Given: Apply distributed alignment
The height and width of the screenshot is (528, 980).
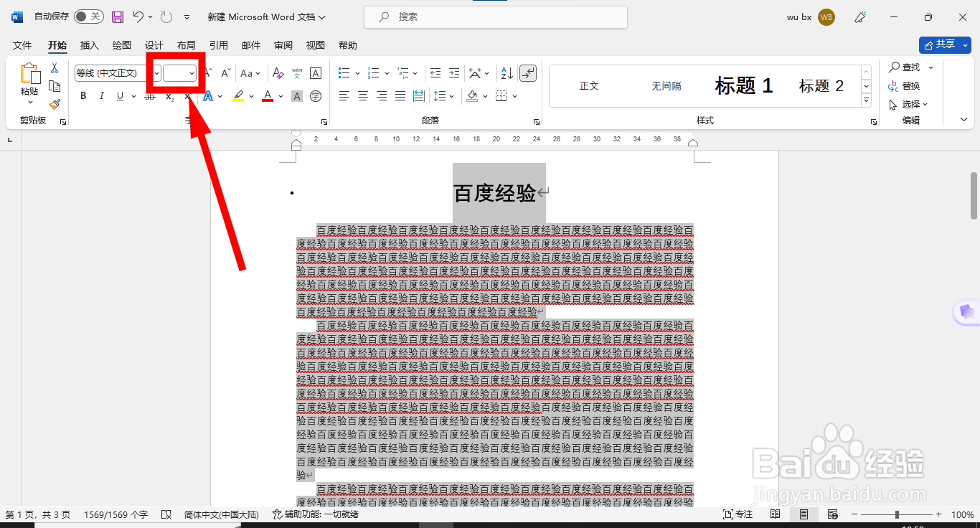Looking at the screenshot, I should tap(418, 96).
